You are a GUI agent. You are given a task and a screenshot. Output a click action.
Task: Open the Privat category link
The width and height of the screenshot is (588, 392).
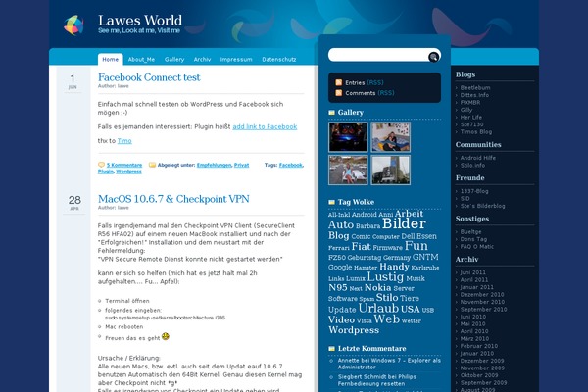coord(241,165)
